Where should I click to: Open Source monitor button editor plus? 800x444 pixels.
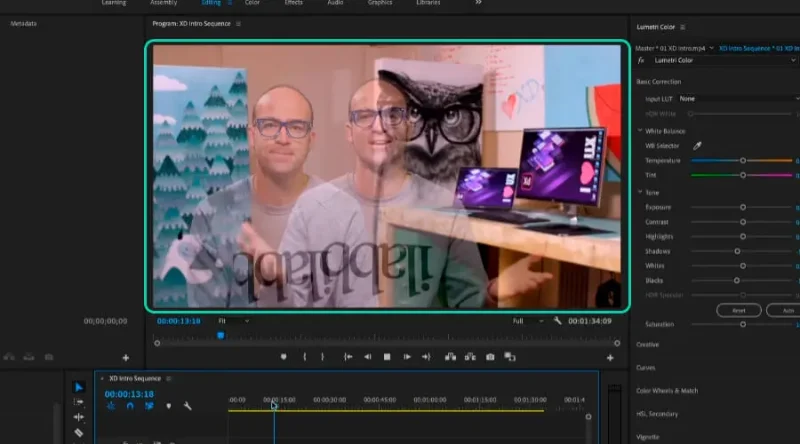pos(126,358)
